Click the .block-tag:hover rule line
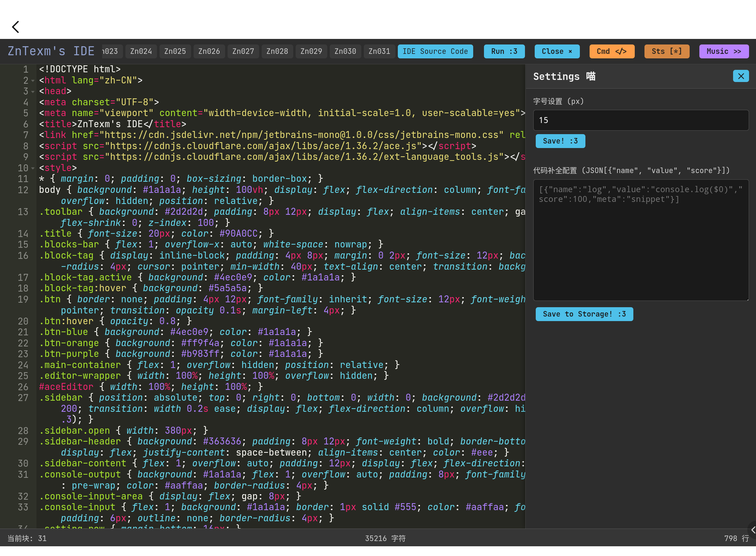 click(151, 288)
